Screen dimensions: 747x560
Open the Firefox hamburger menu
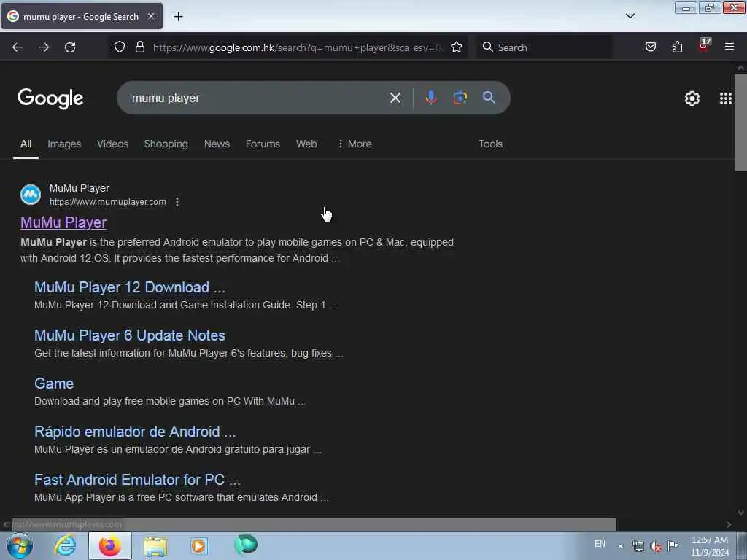729,47
